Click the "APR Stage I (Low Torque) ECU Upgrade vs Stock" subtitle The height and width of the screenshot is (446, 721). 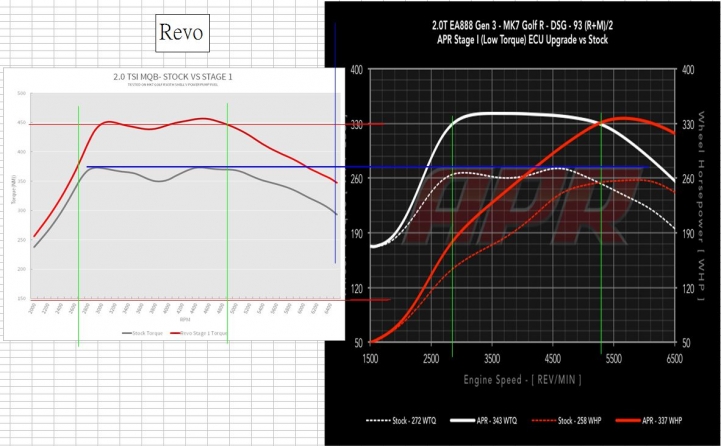[522, 40]
